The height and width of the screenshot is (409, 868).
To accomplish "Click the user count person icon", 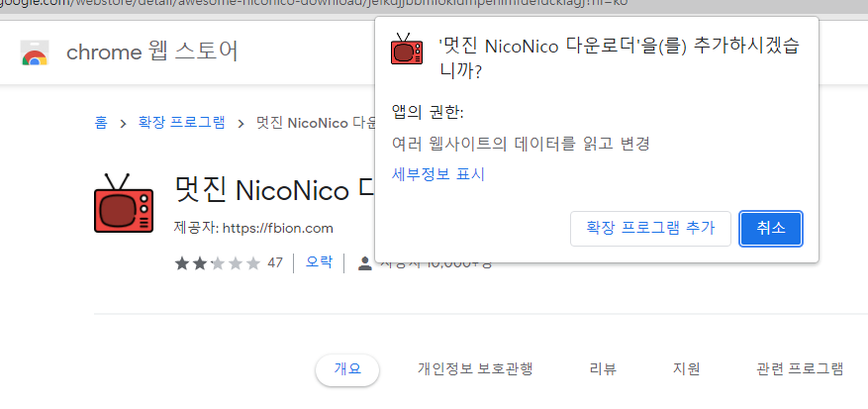I will [365, 263].
